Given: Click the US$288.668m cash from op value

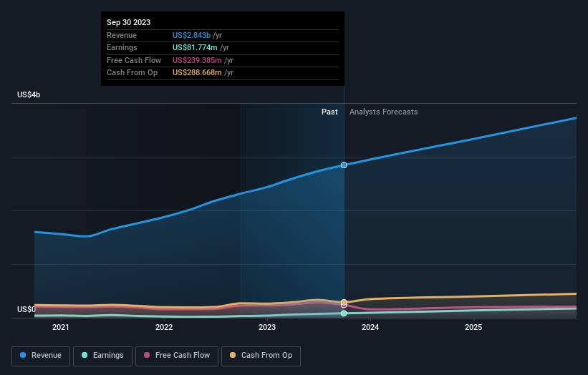Looking at the screenshot, I should tap(197, 73).
